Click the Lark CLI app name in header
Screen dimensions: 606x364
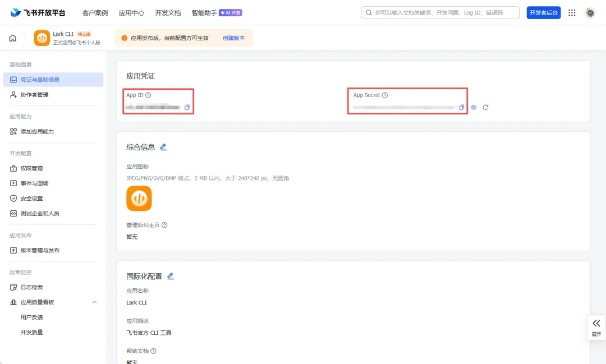(x=63, y=34)
